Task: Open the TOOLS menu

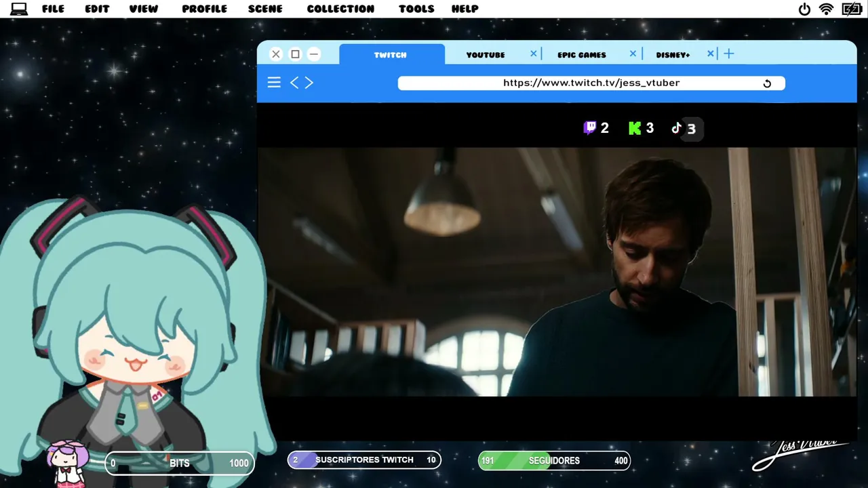Action: [x=416, y=9]
